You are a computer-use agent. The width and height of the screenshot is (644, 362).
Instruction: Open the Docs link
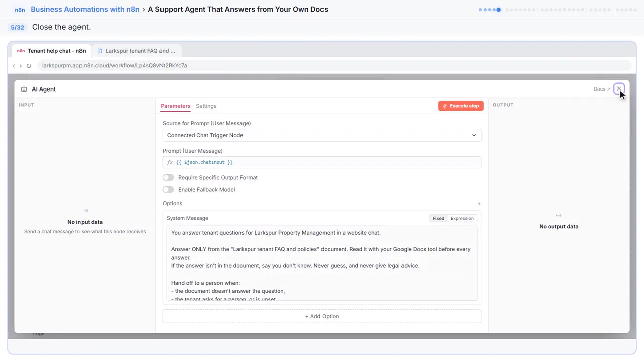602,89
